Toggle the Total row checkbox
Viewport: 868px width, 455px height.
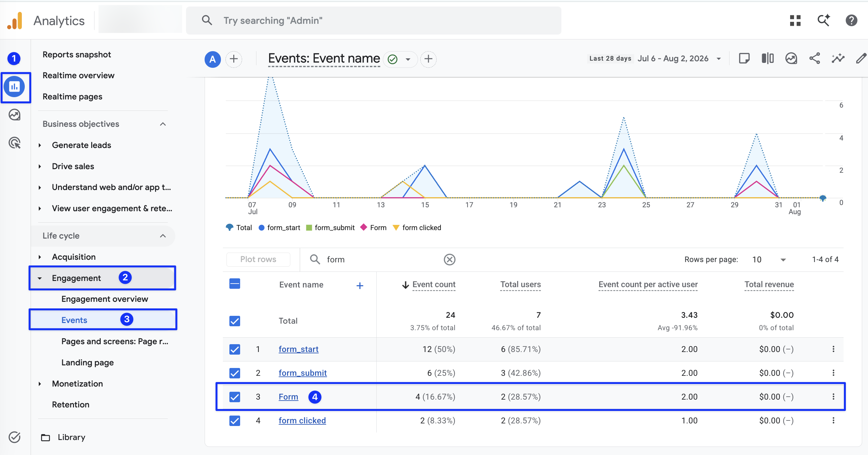[235, 321]
